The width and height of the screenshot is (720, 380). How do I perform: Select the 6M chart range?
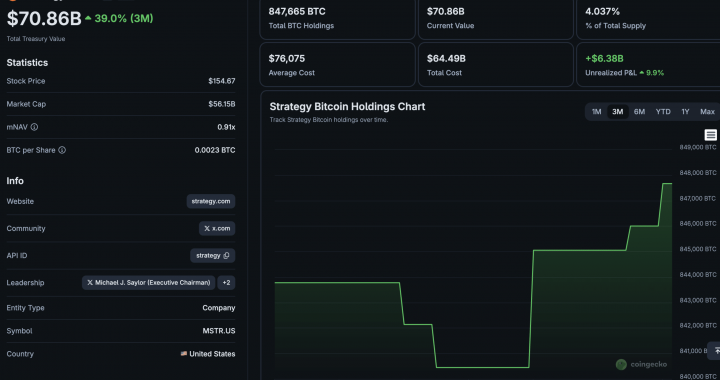[x=639, y=112]
